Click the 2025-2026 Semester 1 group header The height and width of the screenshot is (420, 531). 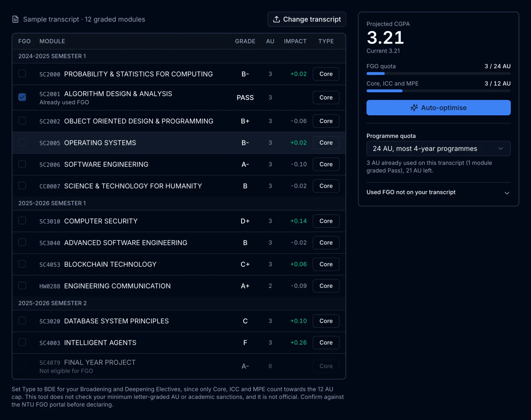tap(179, 203)
